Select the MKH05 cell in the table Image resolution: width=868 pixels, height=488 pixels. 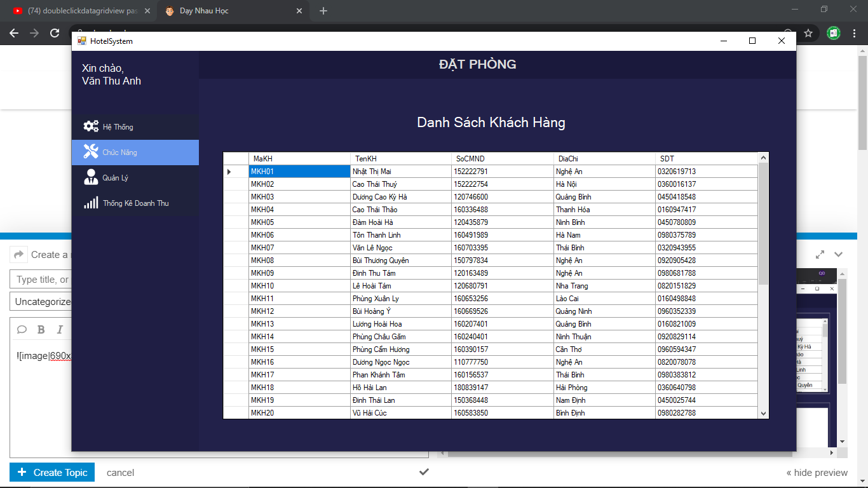point(299,222)
